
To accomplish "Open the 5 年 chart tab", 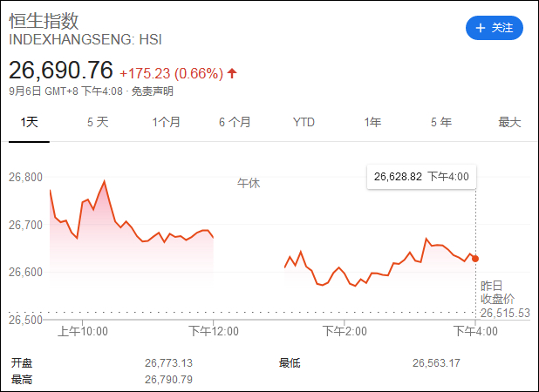I will [x=440, y=123].
